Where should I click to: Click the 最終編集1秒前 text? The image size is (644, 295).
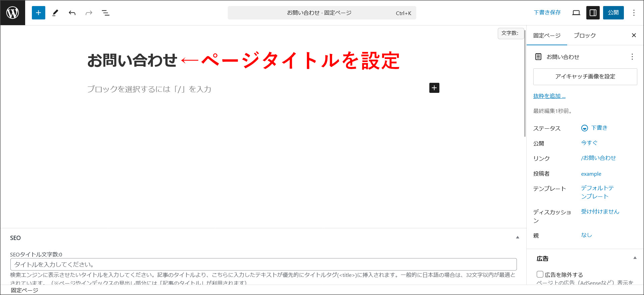point(553,111)
